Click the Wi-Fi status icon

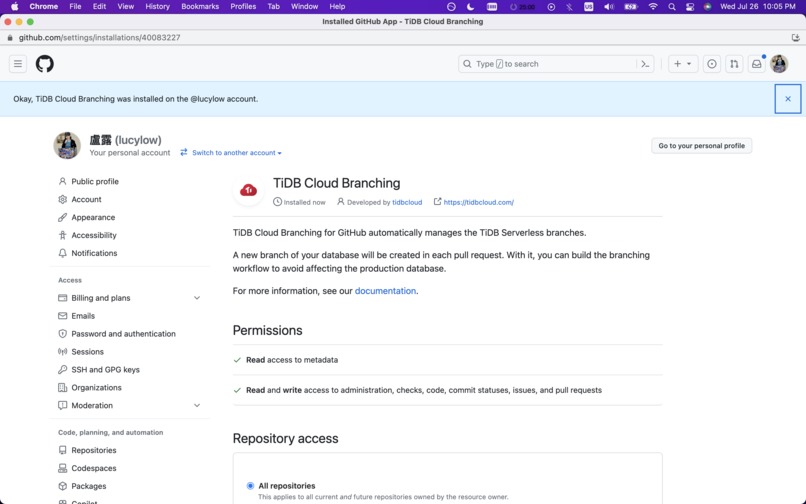point(653,7)
